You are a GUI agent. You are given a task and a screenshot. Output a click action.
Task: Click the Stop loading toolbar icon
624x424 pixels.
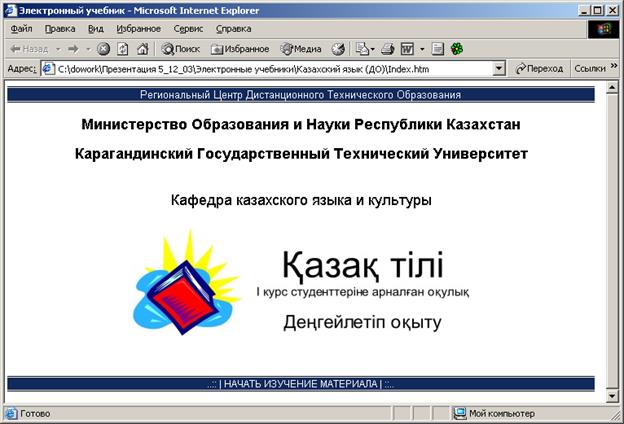tap(103, 48)
